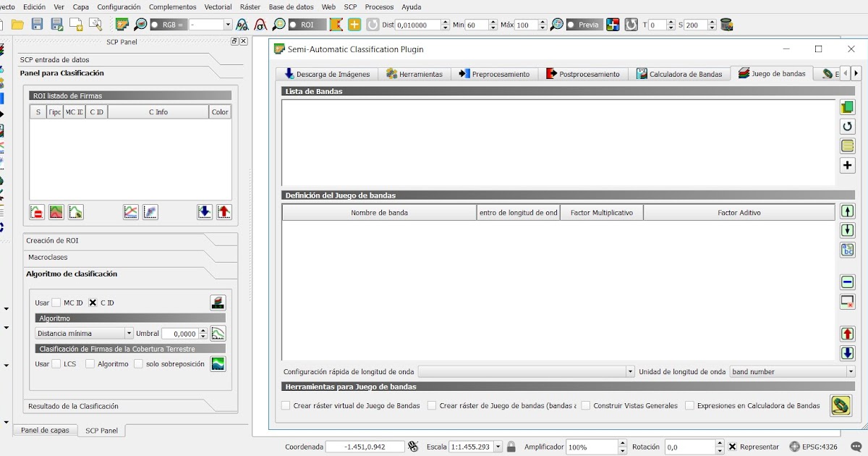Open Band calculator expressions tool icon

[x=841, y=405]
